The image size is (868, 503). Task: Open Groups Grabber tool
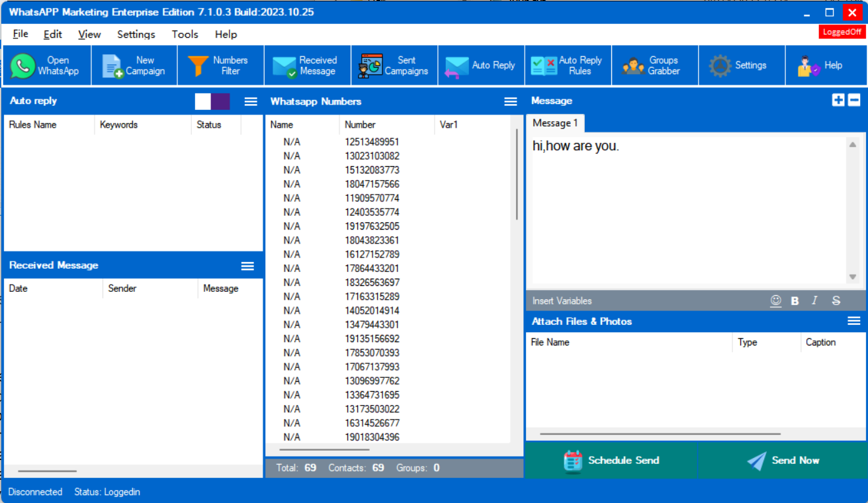[x=654, y=66]
